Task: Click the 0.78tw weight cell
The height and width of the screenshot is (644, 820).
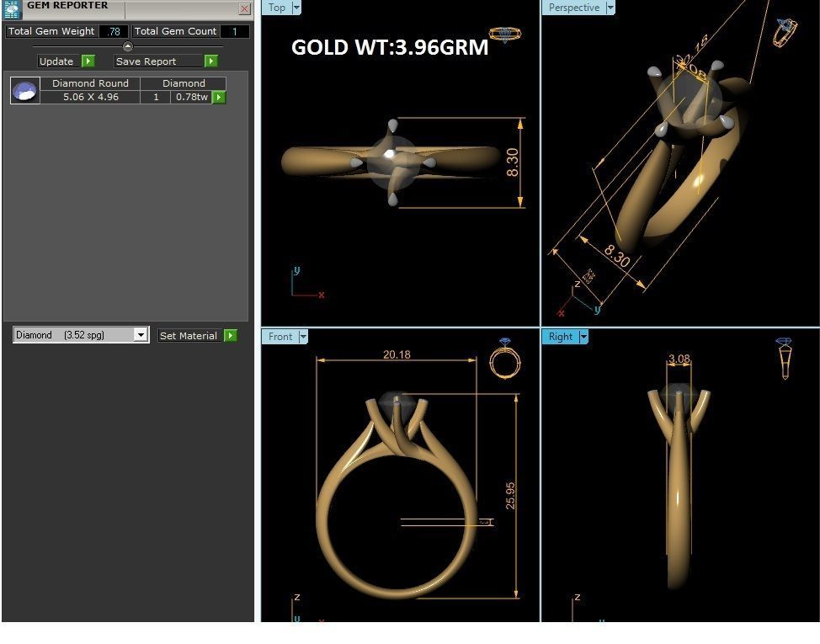Action: [191, 97]
